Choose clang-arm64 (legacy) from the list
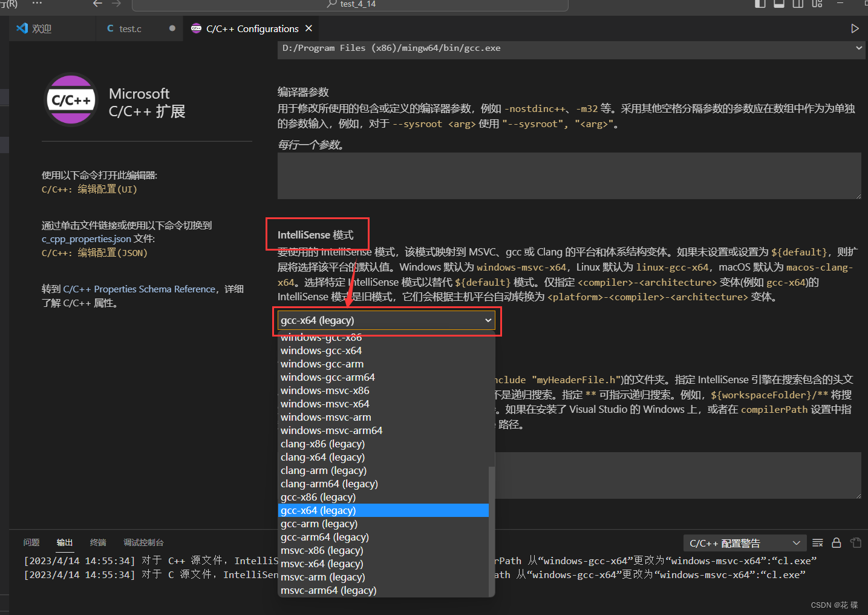This screenshot has height=615, width=868. coord(383,484)
